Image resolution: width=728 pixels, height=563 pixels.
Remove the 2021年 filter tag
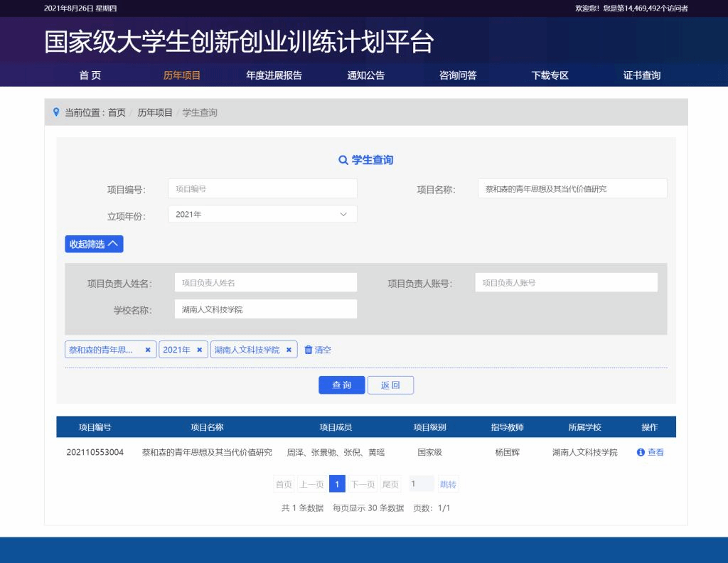(x=200, y=350)
